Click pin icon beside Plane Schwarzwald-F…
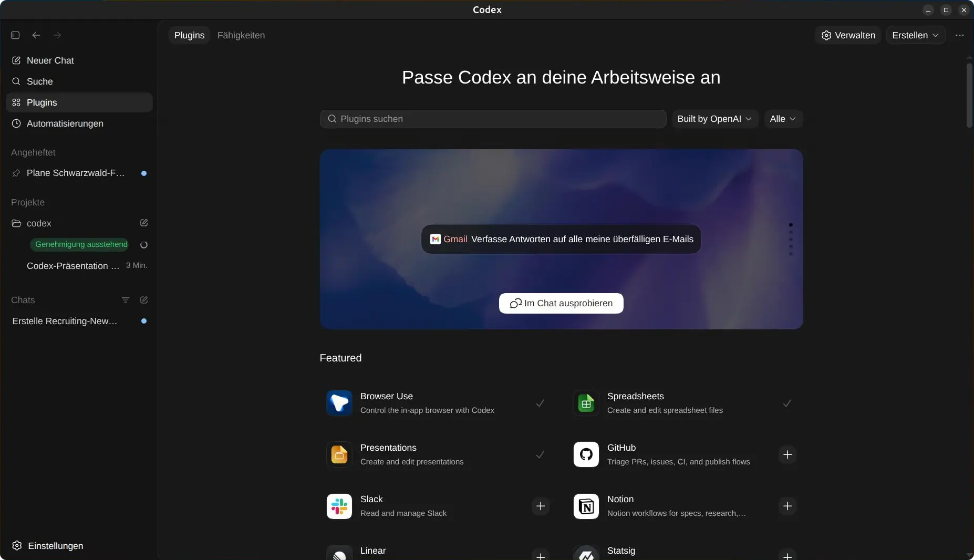The height and width of the screenshot is (560, 974). tap(16, 173)
